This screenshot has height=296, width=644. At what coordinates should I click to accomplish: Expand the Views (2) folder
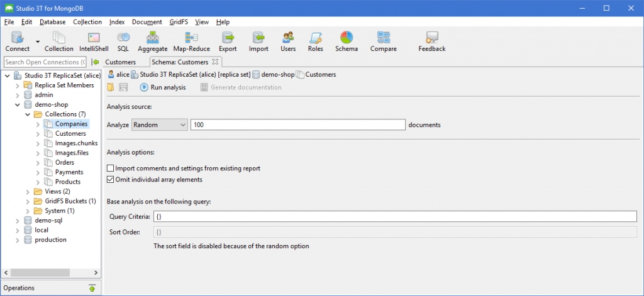(28, 192)
